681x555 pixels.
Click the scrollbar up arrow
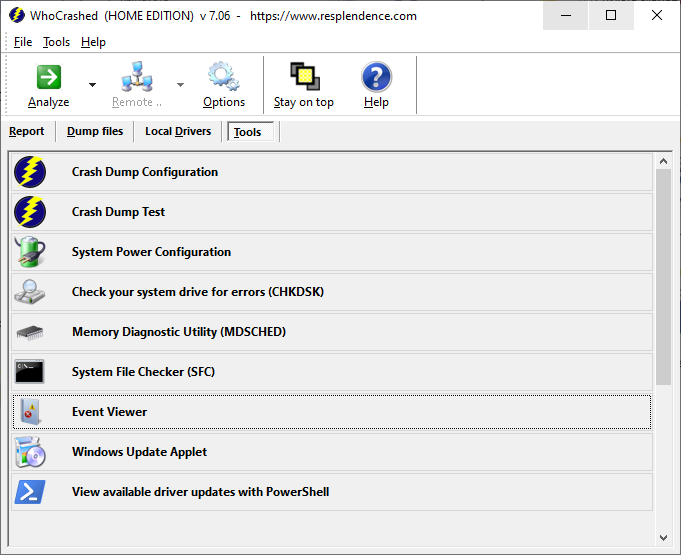point(663,161)
